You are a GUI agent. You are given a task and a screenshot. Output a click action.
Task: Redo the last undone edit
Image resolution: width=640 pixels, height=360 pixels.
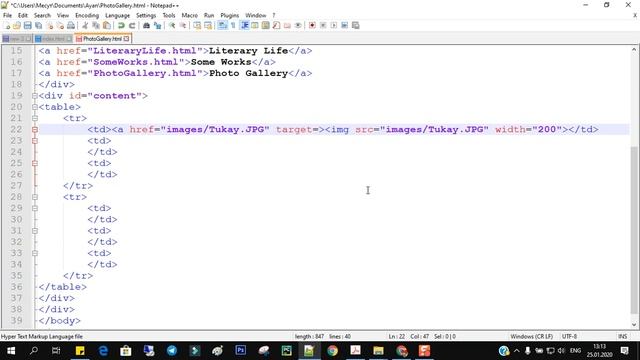point(132,25)
